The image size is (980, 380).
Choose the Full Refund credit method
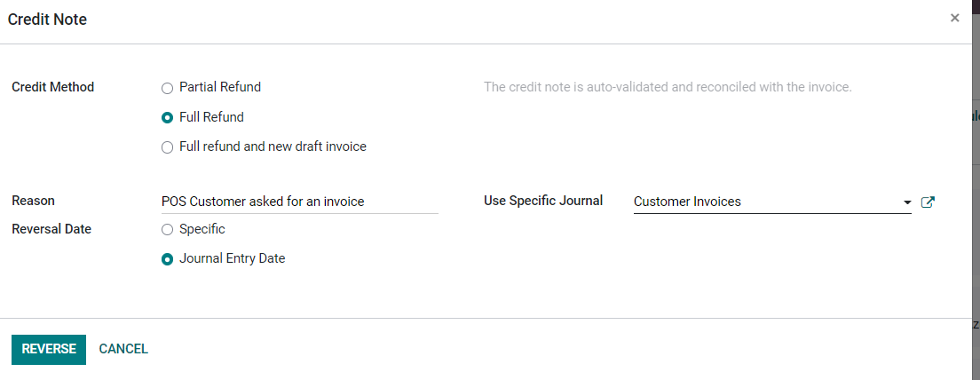[167, 117]
